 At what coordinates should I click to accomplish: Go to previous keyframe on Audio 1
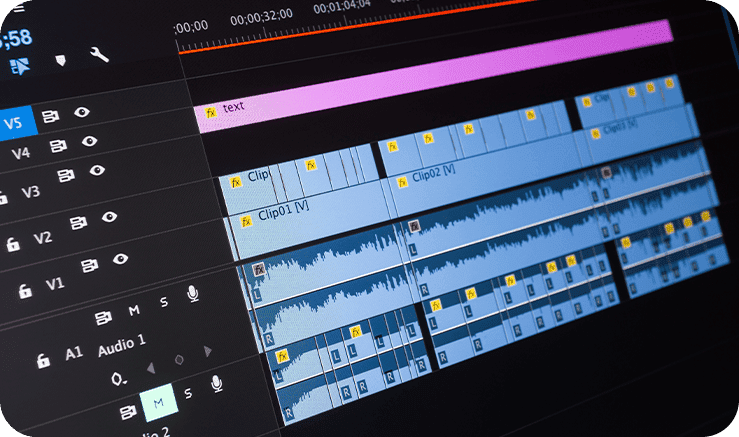pos(151,368)
